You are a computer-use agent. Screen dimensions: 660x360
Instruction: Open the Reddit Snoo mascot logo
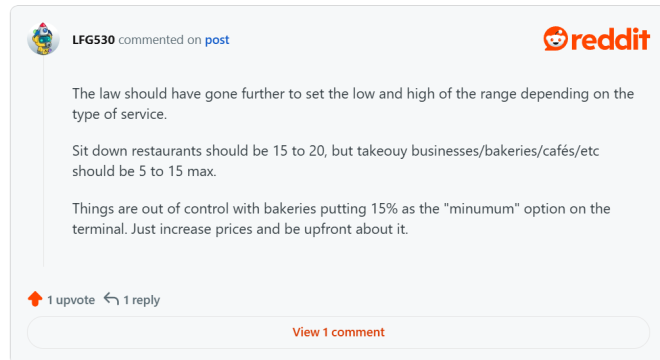[x=556, y=38]
